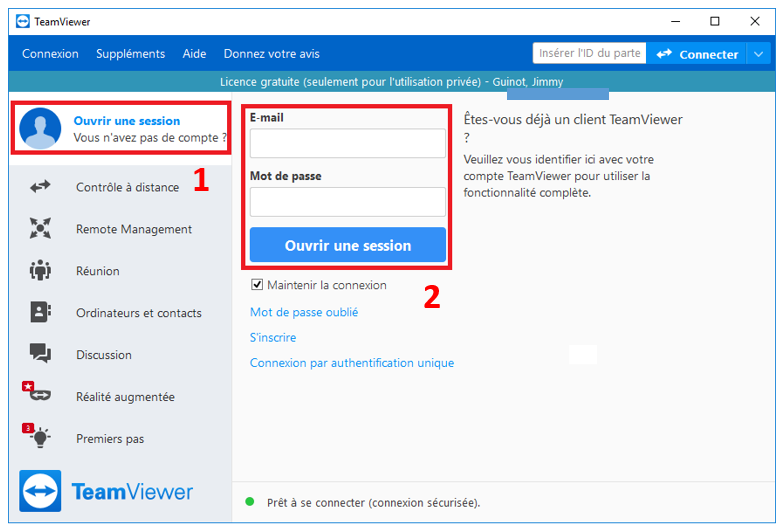
Task: Open the Réalité augmentée icon
Action: pos(37,394)
